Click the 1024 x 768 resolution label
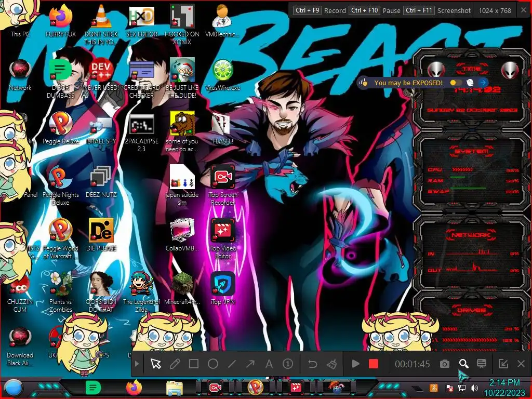This screenshot has width=532, height=399. pyautogui.click(x=495, y=10)
